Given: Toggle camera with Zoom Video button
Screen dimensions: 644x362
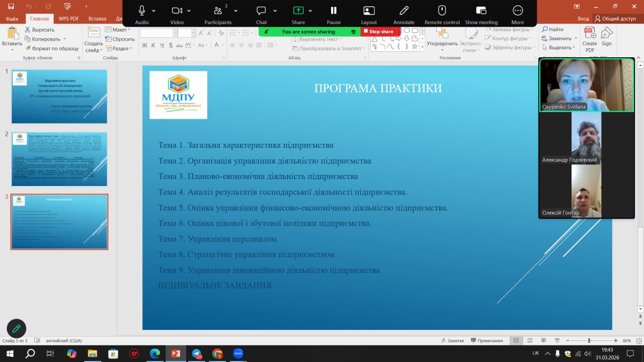Looking at the screenshot, I should click(x=177, y=11).
